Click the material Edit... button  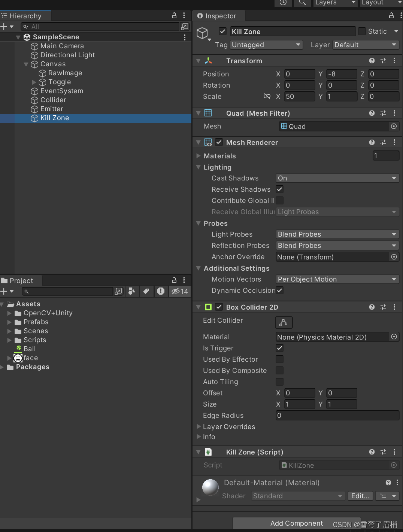[x=360, y=496]
